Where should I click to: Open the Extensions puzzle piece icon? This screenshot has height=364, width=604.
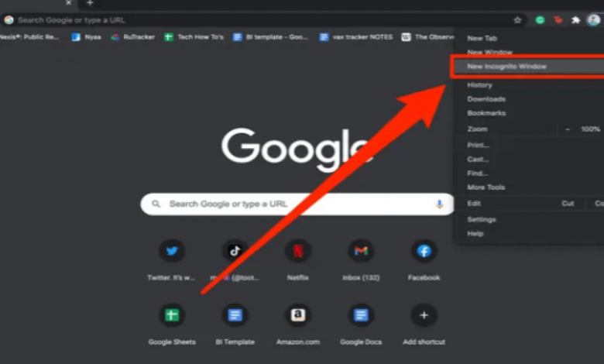[x=575, y=20]
